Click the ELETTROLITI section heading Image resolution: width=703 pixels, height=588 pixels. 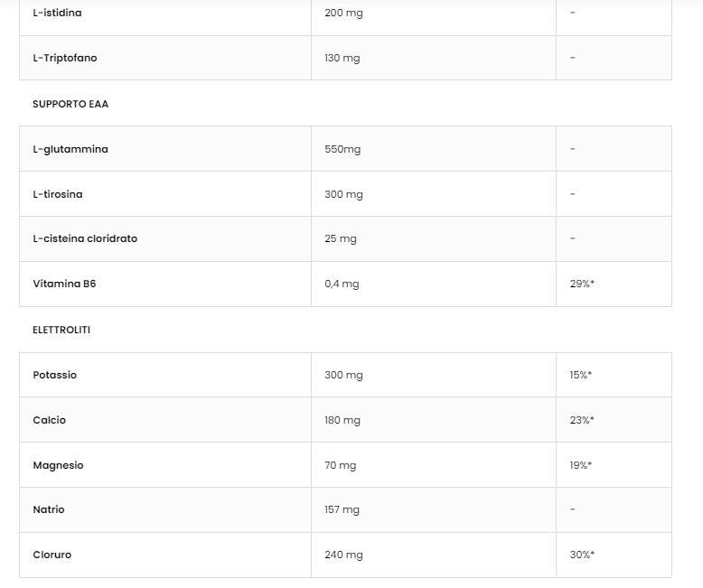[x=61, y=330]
